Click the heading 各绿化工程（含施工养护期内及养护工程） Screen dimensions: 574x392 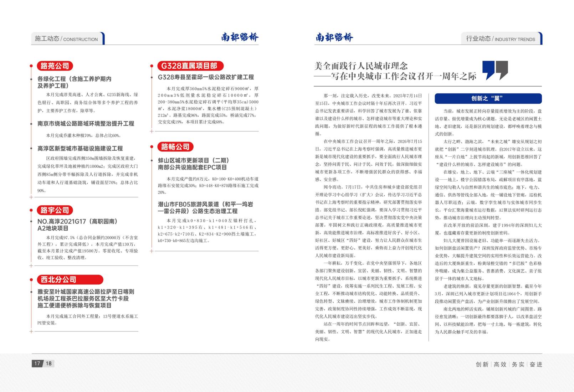click(75, 82)
